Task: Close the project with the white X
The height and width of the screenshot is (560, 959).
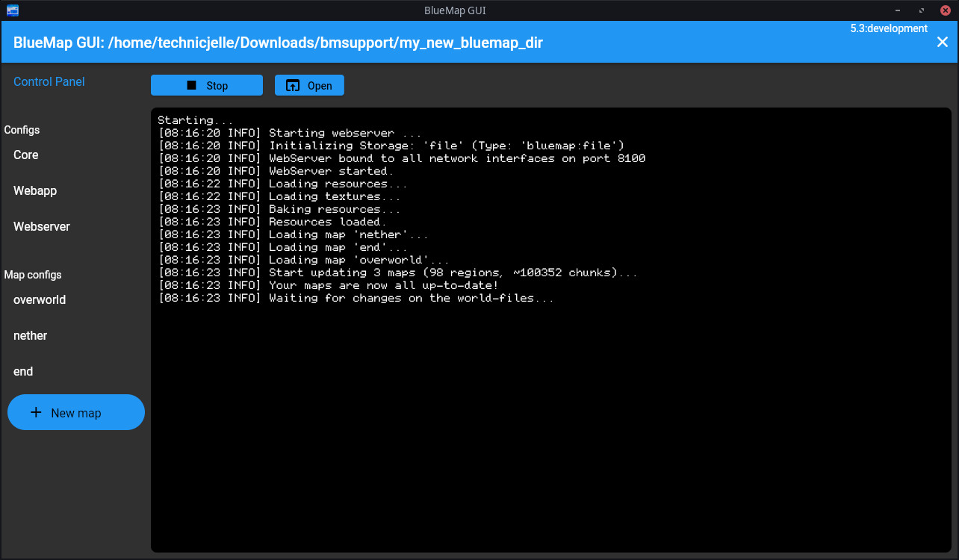Action: [943, 42]
